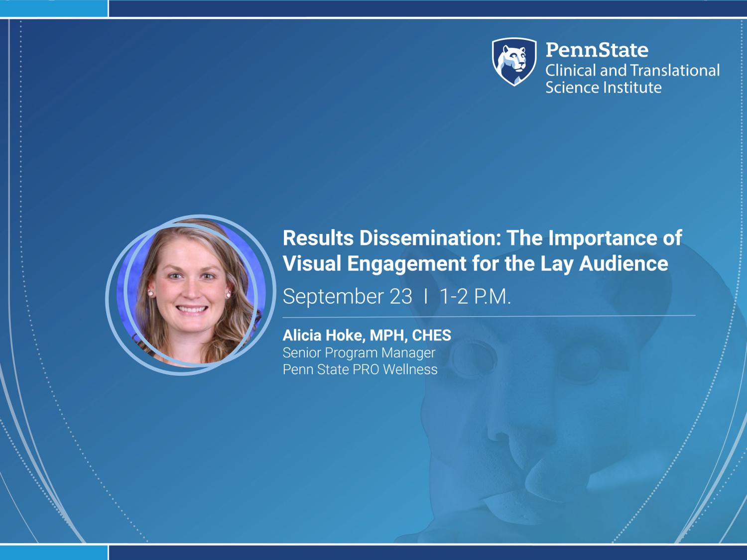Select the "September 23" date text
The image size is (747, 560).
347,297
